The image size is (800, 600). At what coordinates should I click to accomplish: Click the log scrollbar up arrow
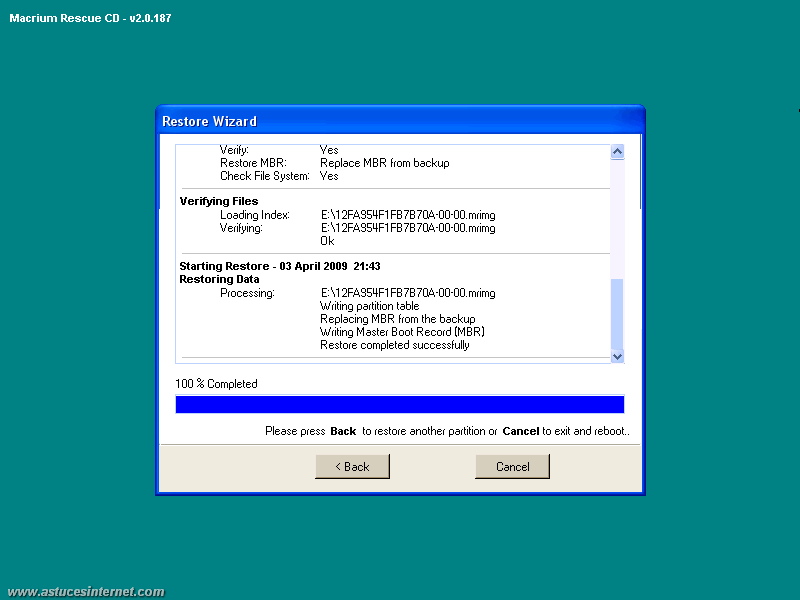pos(617,152)
